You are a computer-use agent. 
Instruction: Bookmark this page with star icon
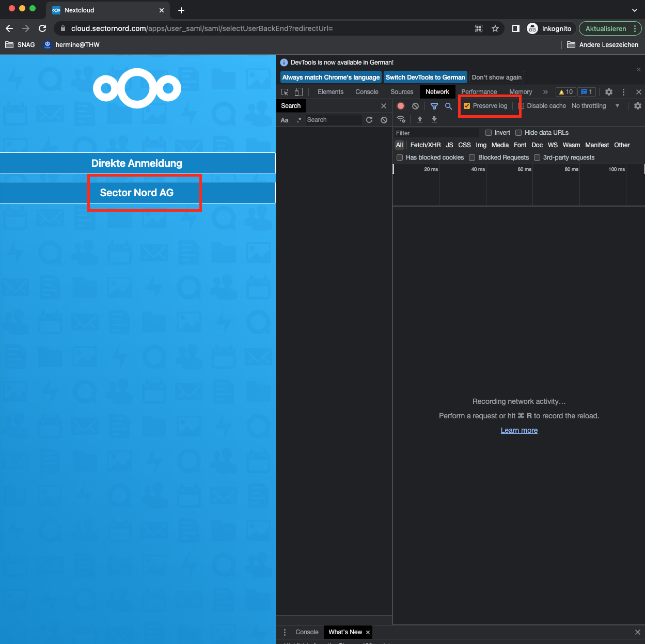[x=495, y=28]
